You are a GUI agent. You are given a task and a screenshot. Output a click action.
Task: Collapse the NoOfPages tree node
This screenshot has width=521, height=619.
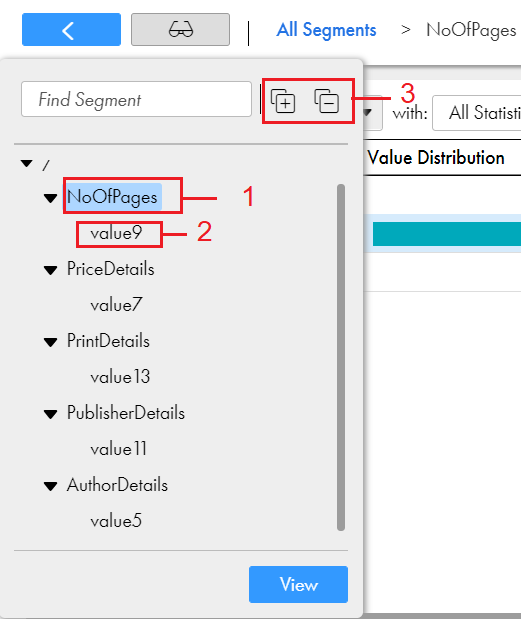point(51,198)
